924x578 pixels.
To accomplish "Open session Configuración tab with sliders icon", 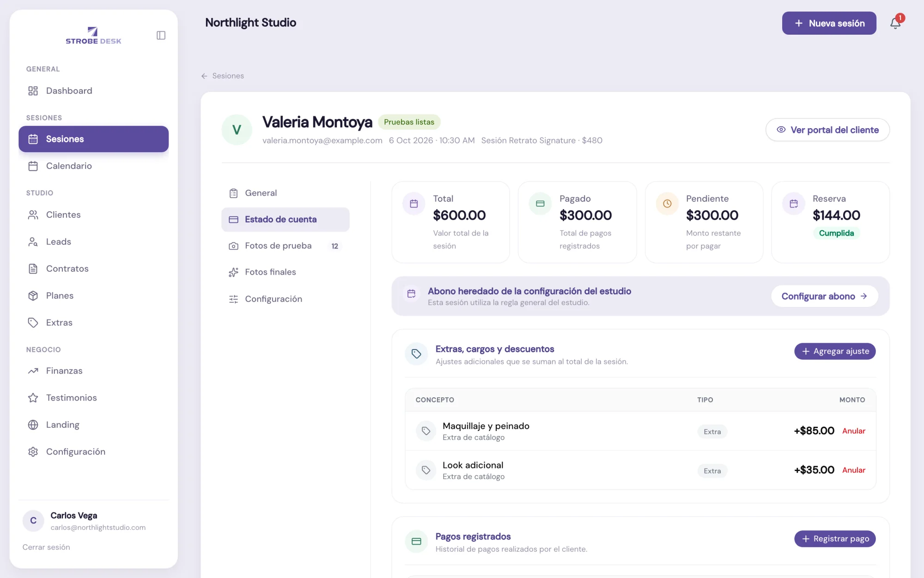I will 285,299.
